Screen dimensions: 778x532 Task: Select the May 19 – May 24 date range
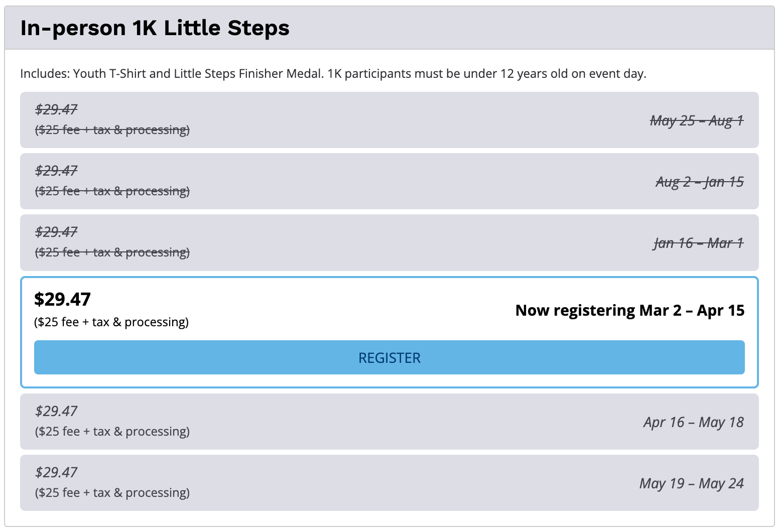(691, 483)
